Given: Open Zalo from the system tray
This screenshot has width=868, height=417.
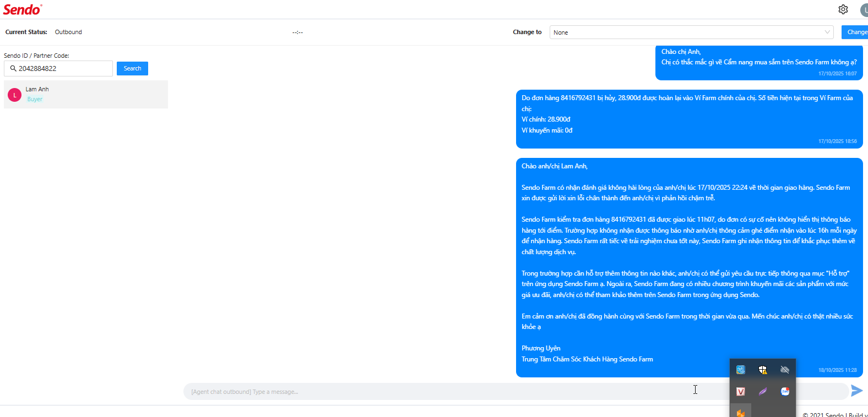Looking at the screenshot, I should tap(785, 392).
